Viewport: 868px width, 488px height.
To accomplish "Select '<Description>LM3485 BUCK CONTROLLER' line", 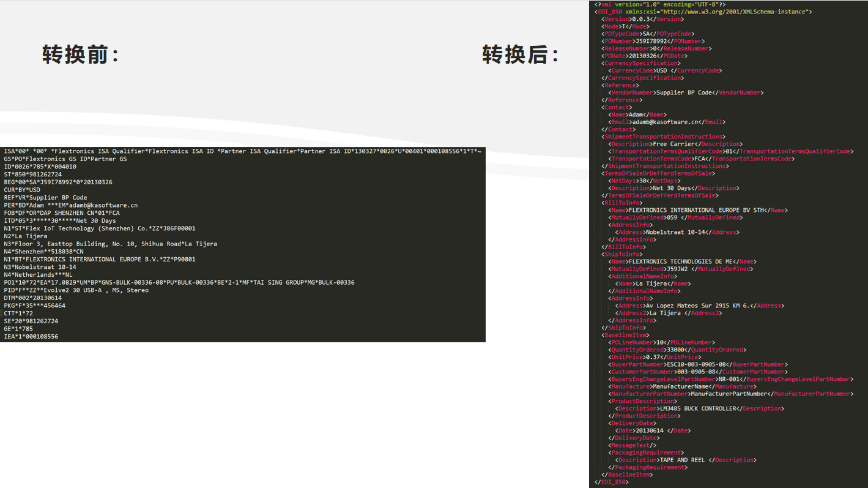I will (700, 408).
